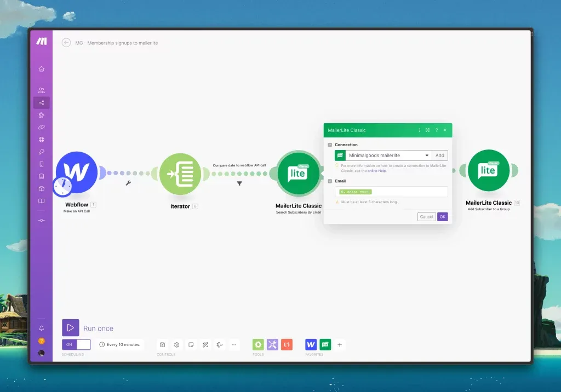Screen dimensions: 561x392
Task: Open the filter funnel before MailerLite
Action: click(x=239, y=183)
